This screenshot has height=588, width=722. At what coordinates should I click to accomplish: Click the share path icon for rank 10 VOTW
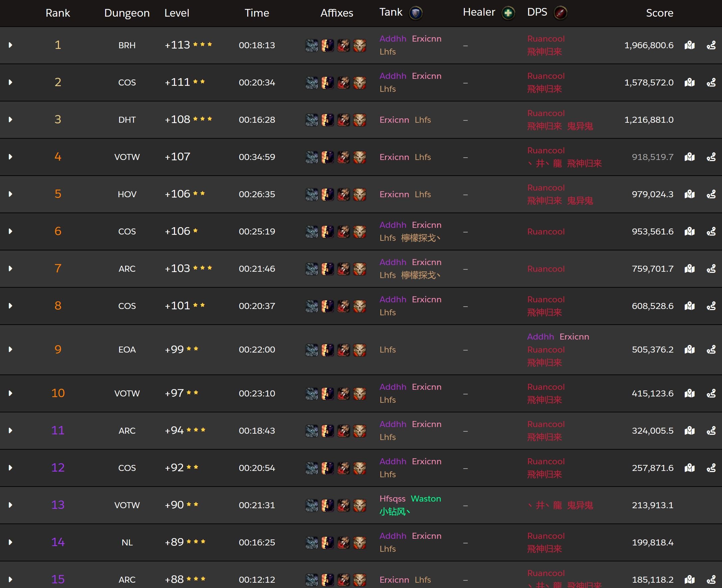point(711,393)
